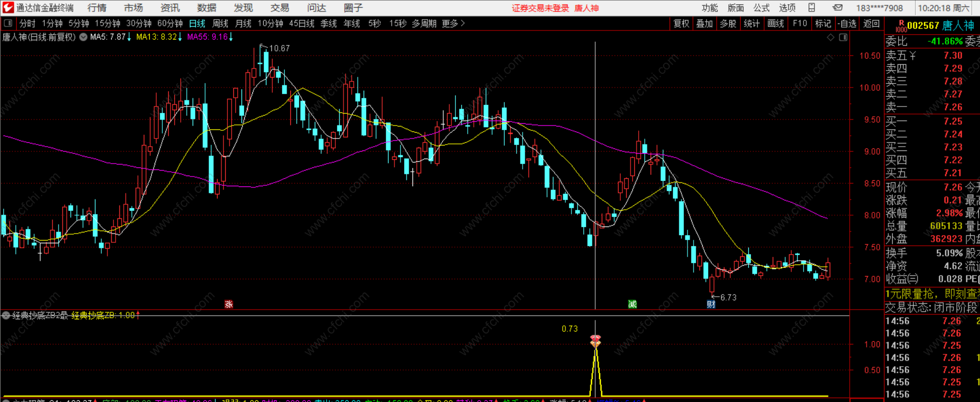This screenshot has width=980, height=402.
Task: Open the 数据 menu
Action: (x=207, y=8)
